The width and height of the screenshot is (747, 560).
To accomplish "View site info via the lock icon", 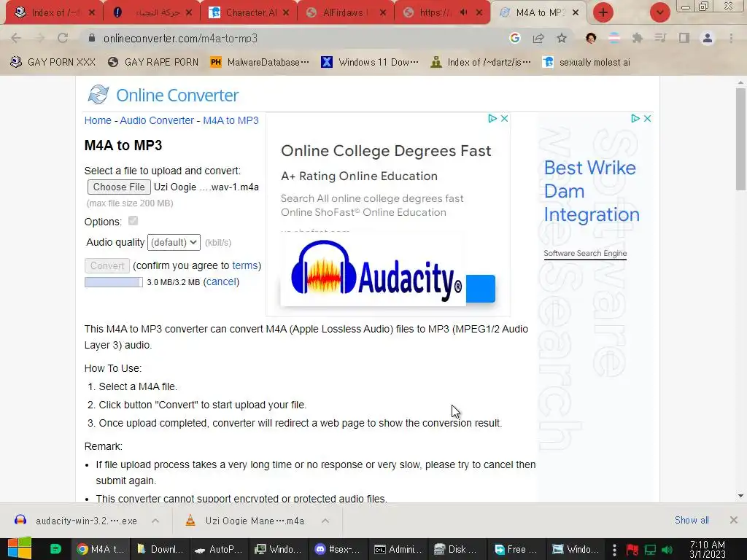I will tap(92, 38).
